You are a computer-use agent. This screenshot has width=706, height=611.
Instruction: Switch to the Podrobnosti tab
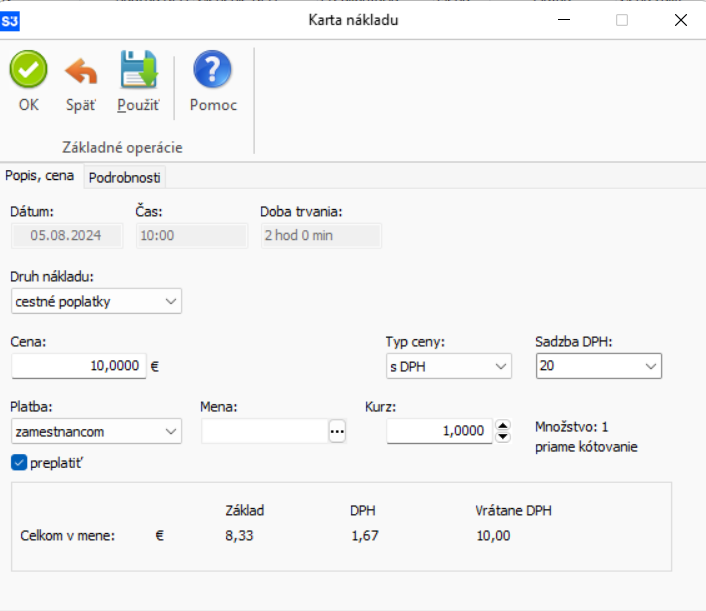125,177
